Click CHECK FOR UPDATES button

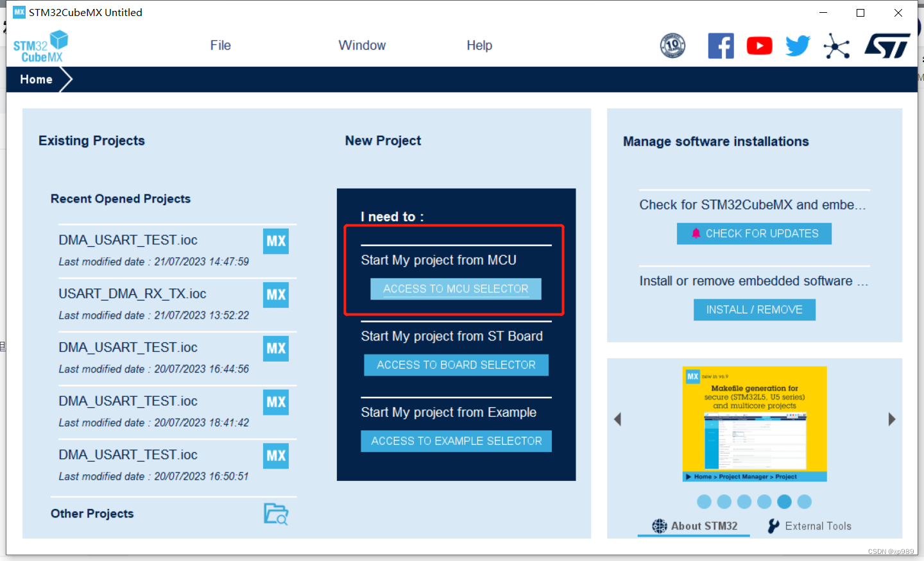pyautogui.click(x=754, y=233)
